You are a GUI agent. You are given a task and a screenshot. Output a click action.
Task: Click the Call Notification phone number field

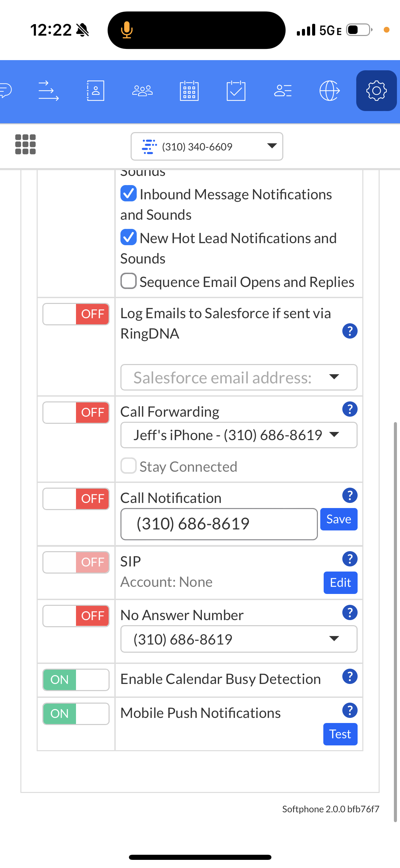pos(219,524)
